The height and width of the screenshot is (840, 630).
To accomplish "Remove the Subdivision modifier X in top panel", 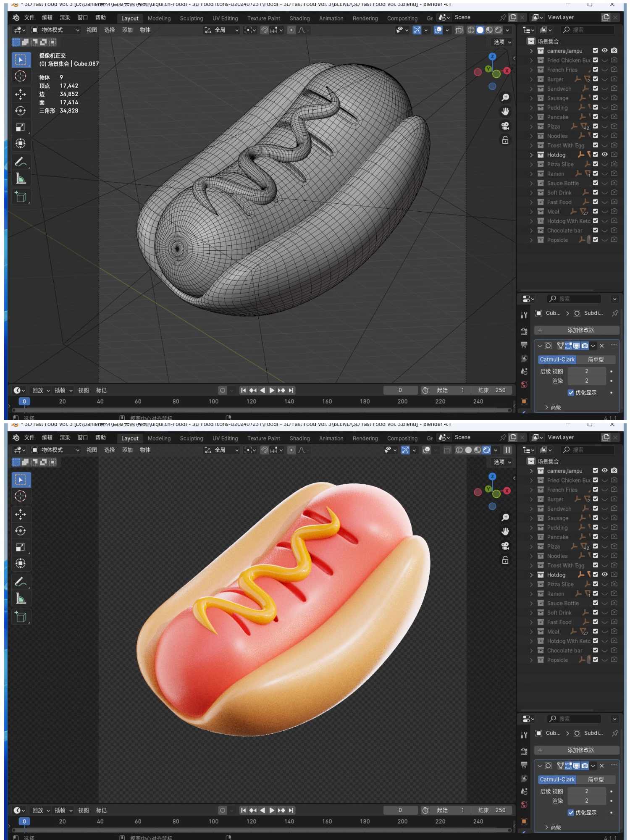I will click(602, 346).
